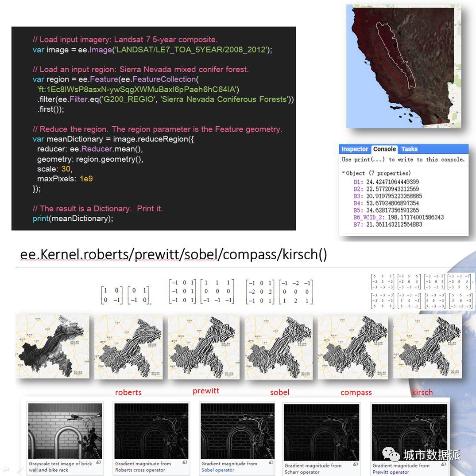The height and width of the screenshot is (476, 476).
Task: Click the B1 property value in console
Action: click(392, 182)
